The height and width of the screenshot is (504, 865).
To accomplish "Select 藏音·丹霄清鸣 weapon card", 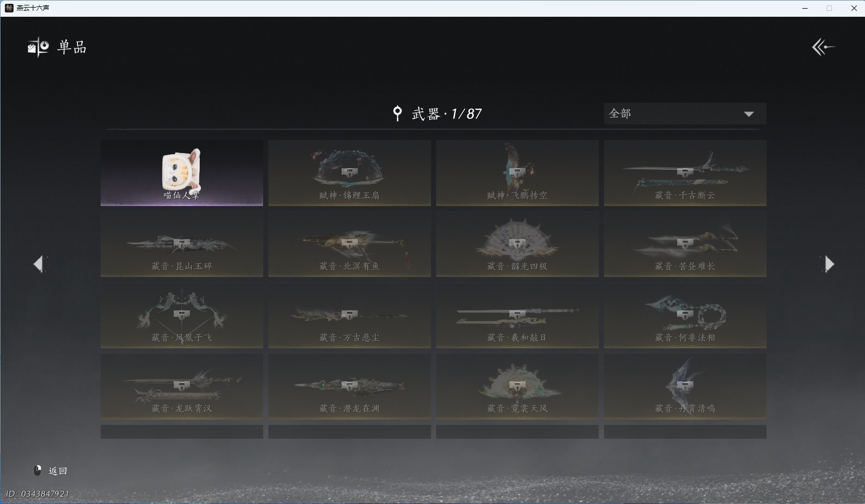I will click(685, 386).
